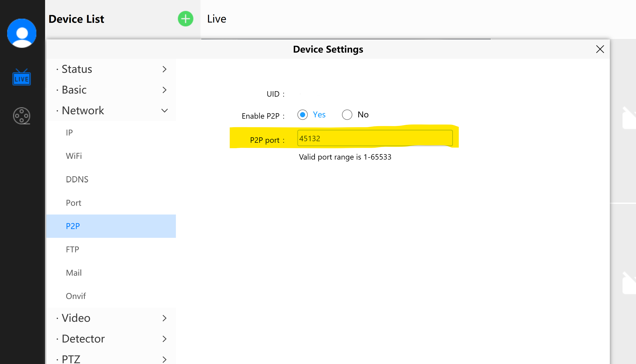636x364 pixels.
Task: Collapse the Network submenu
Action: click(165, 111)
